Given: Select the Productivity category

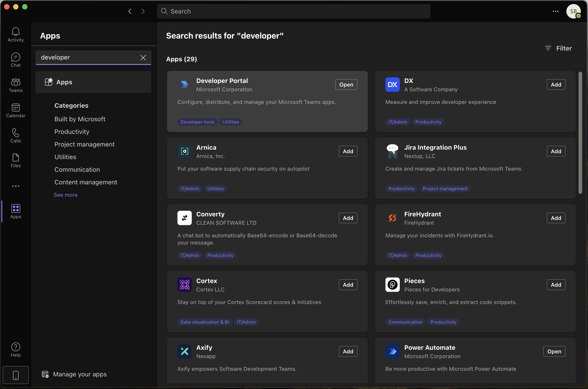Looking at the screenshot, I should click(72, 132).
